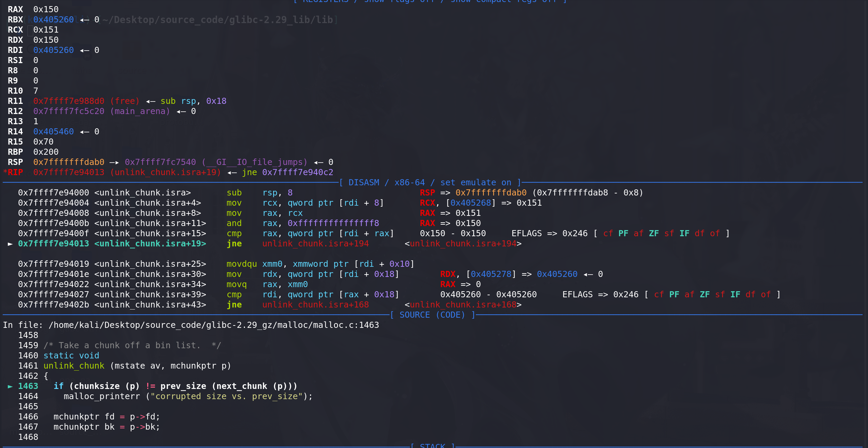Click the movq rax, xmm0 line

click(267, 284)
